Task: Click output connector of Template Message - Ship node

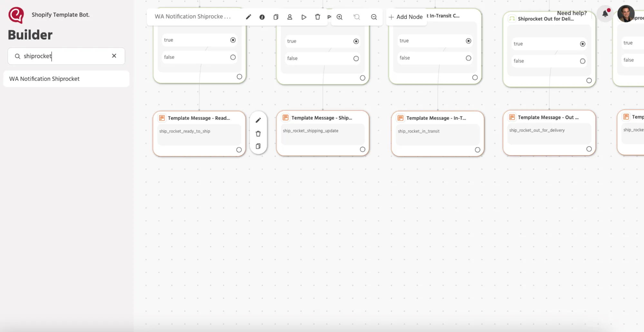Action: [362, 149]
